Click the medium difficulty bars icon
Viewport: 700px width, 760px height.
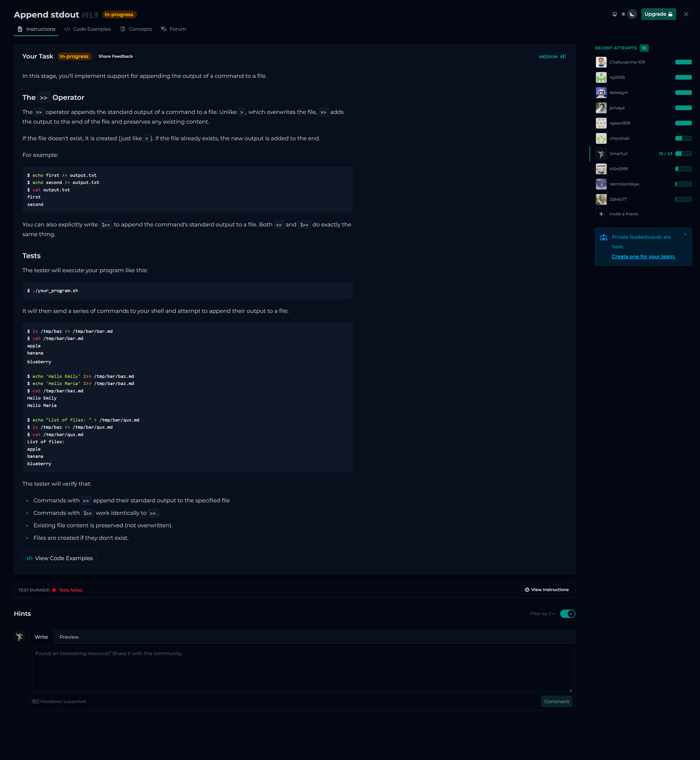coord(563,56)
